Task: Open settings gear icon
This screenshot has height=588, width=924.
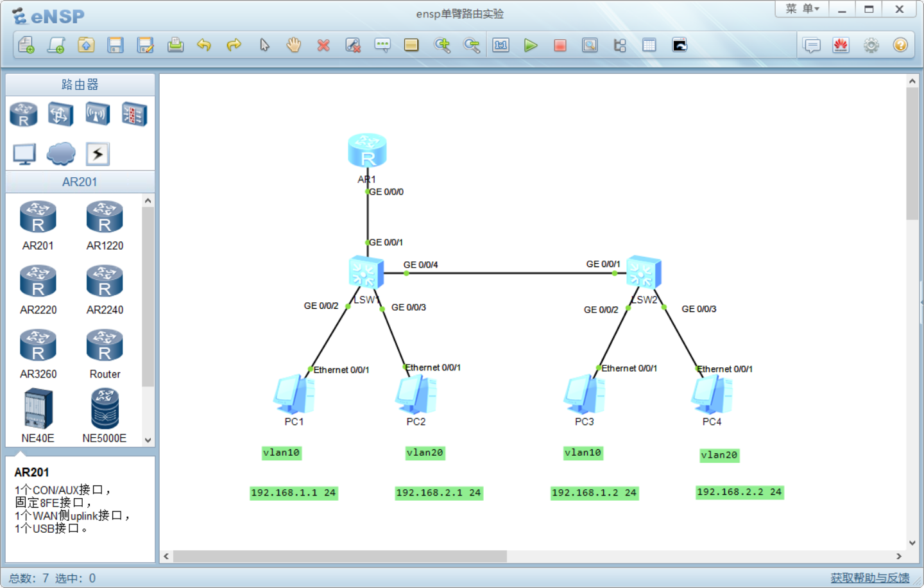Action: 871,45
